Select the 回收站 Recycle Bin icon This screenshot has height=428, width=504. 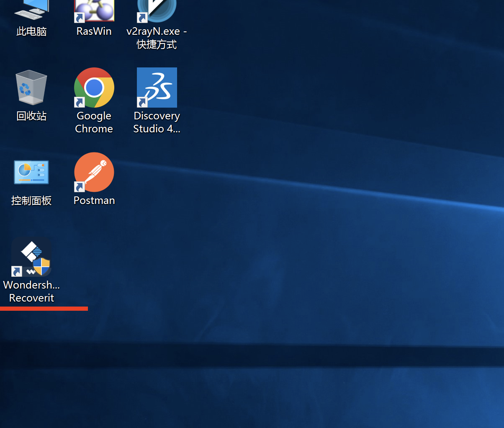tap(31, 88)
